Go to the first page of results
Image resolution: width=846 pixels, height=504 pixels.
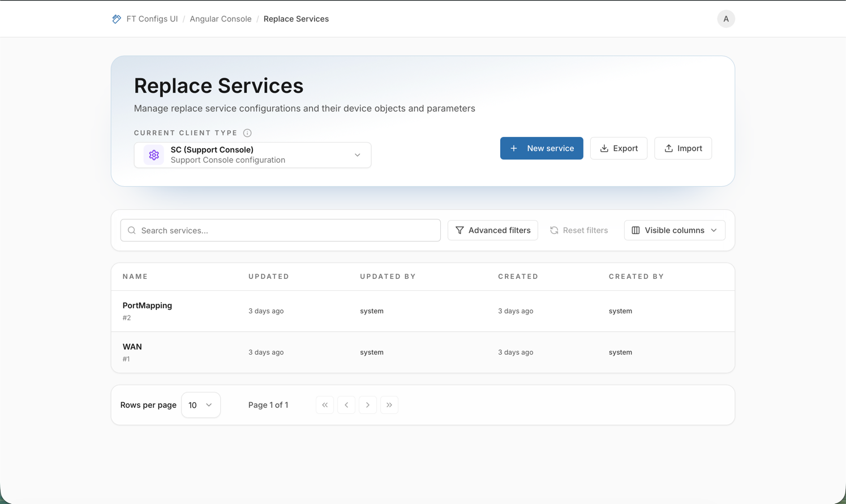point(325,405)
